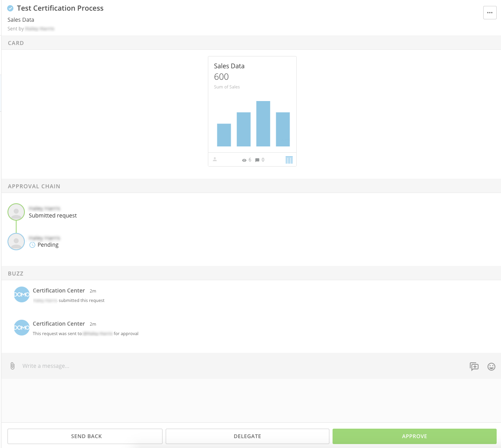Open the attachment paperclip in the message bar
The image size is (501, 448).
(x=12, y=366)
